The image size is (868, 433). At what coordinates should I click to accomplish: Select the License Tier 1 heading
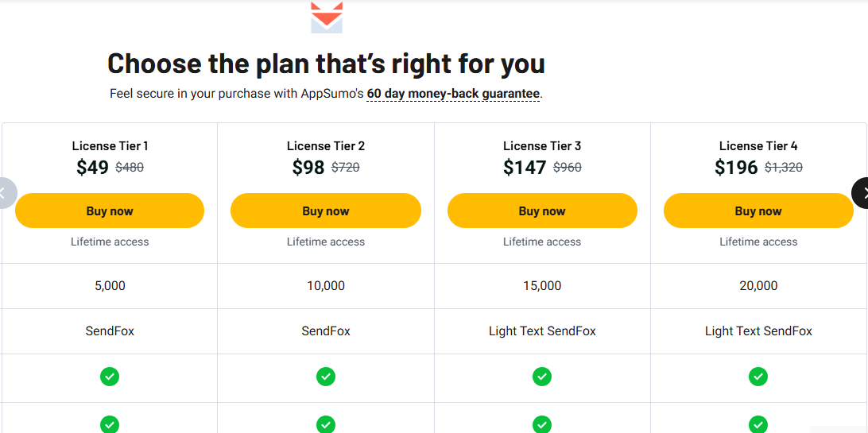coord(110,146)
